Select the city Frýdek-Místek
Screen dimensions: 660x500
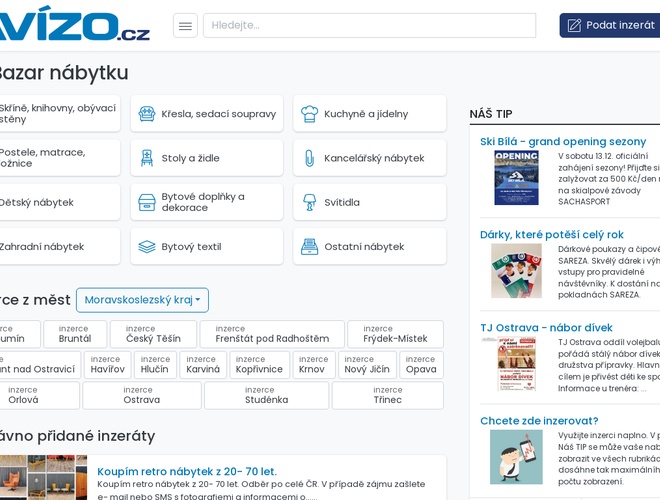tap(395, 335)
